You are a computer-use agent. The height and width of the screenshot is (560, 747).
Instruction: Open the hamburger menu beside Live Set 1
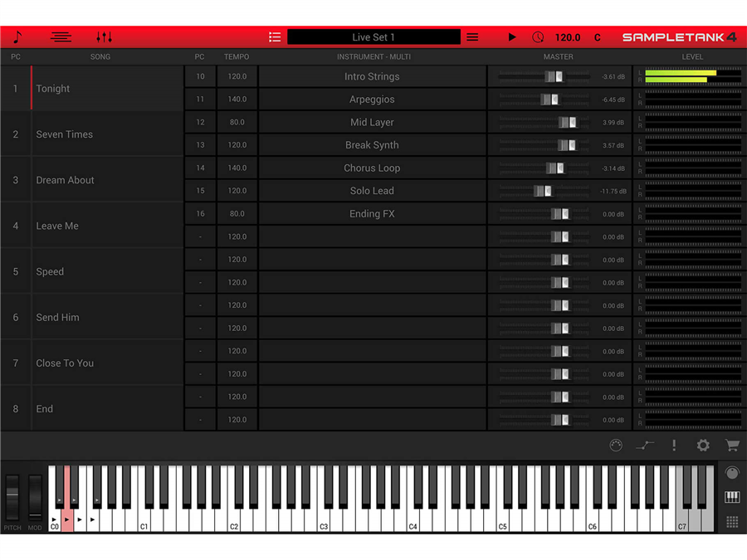coord(472,37)
